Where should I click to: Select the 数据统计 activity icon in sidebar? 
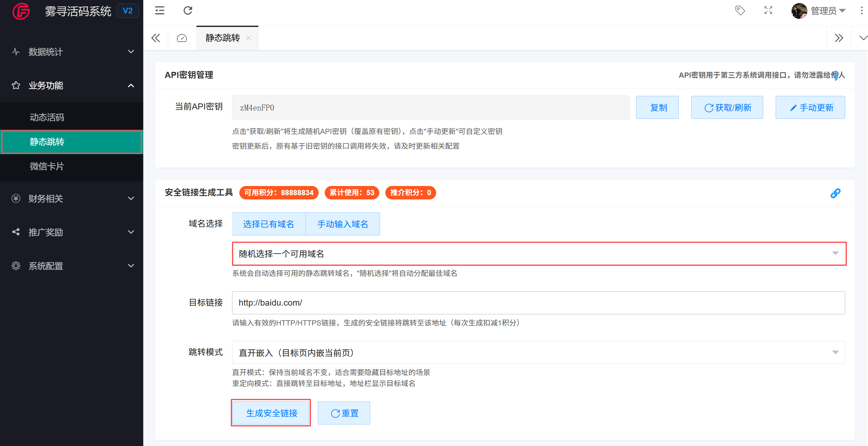tap(16, 51)
